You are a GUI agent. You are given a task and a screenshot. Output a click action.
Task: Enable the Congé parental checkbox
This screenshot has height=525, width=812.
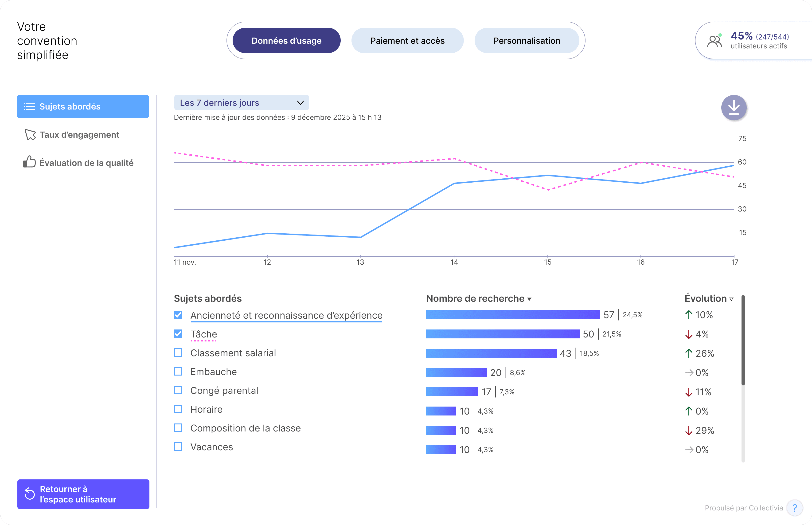[178, 390]
